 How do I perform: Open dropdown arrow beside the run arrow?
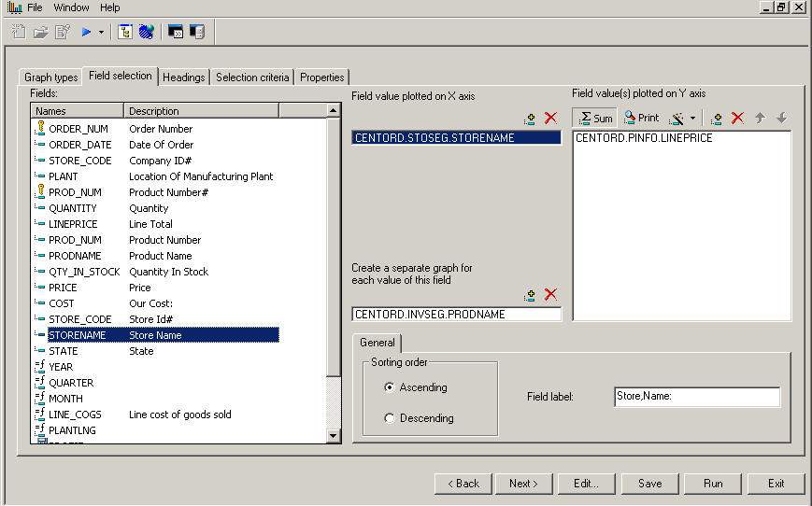coord(101,33)
